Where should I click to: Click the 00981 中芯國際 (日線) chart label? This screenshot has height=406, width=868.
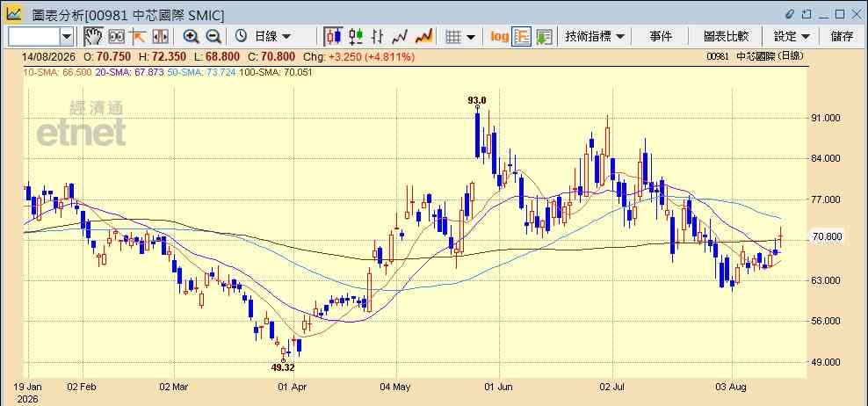pyautogui.click(x=755, y=56)
